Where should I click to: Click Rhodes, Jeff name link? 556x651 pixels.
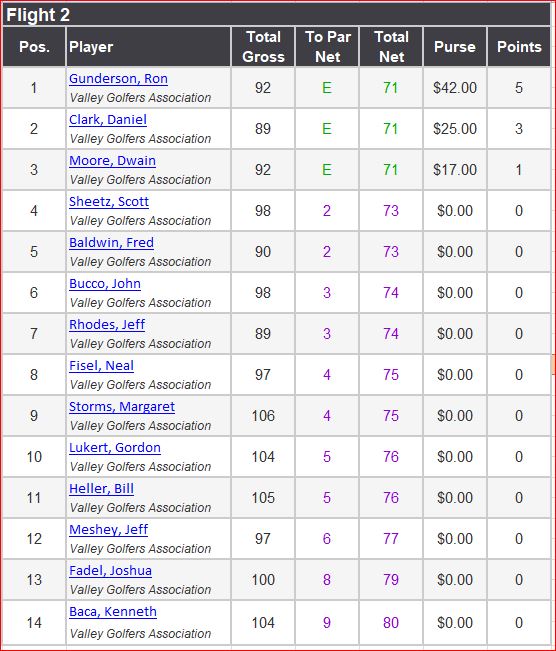[107, 325]
